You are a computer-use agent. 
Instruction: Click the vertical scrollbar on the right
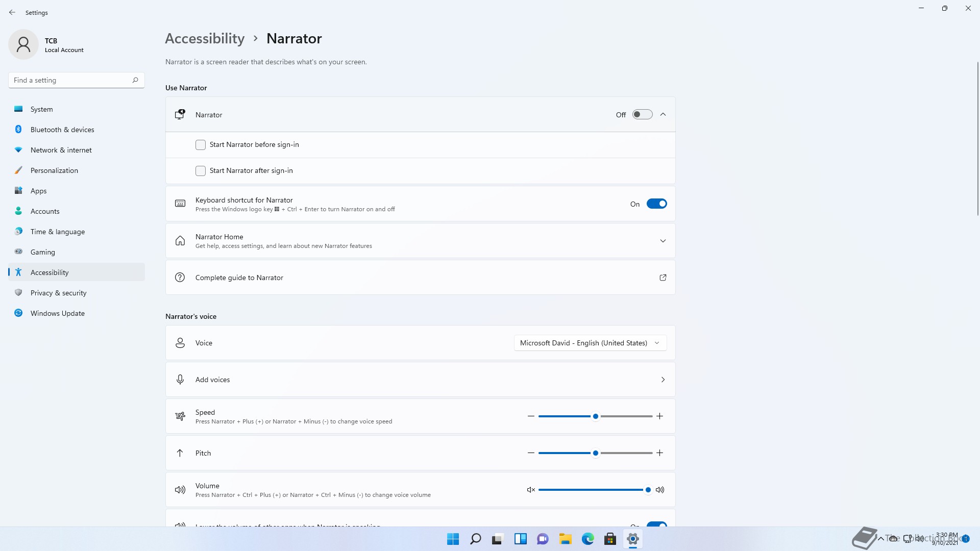click(x=977, y=138)
